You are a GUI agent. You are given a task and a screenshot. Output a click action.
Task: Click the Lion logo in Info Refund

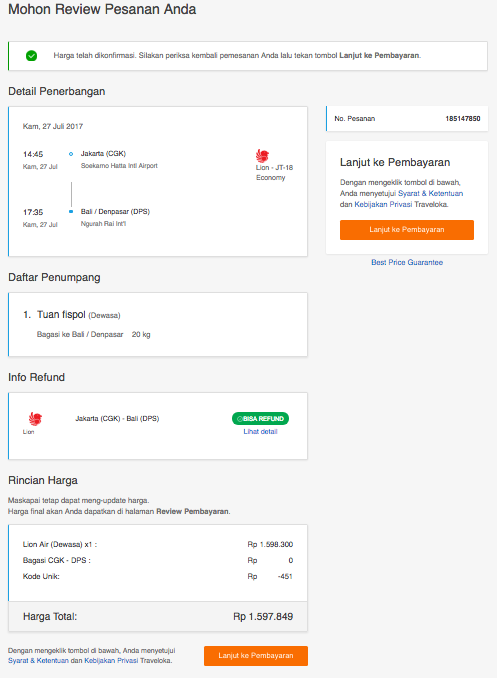click(35, 419)
